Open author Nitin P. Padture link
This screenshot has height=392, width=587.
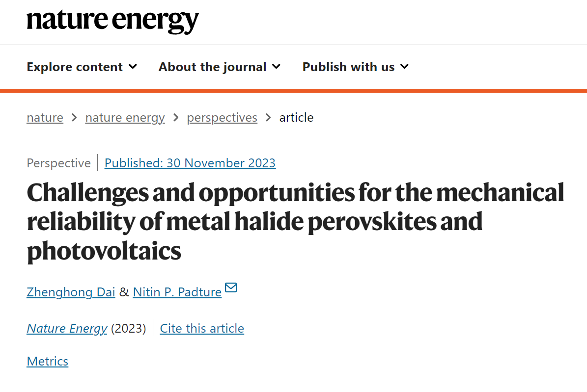177,292
